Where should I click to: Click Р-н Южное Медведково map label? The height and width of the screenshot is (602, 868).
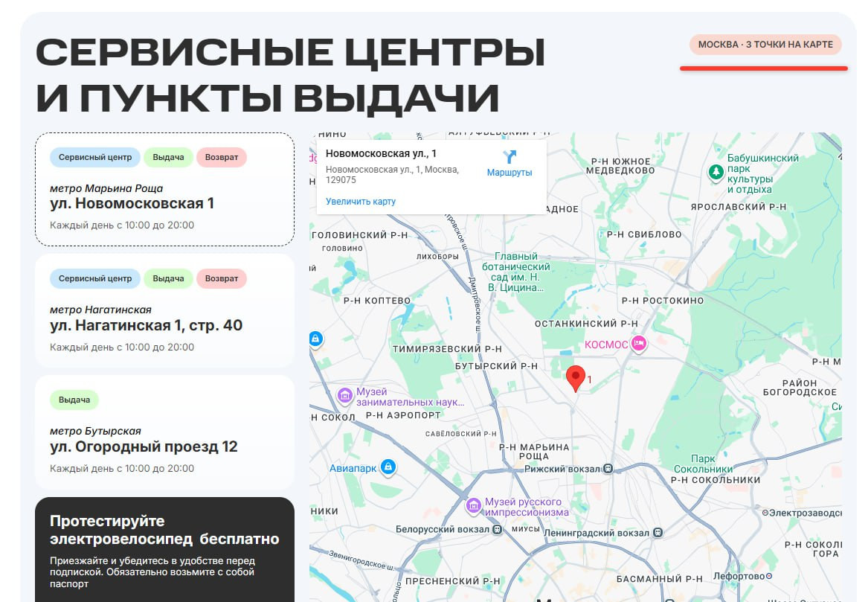pos(620,166)
